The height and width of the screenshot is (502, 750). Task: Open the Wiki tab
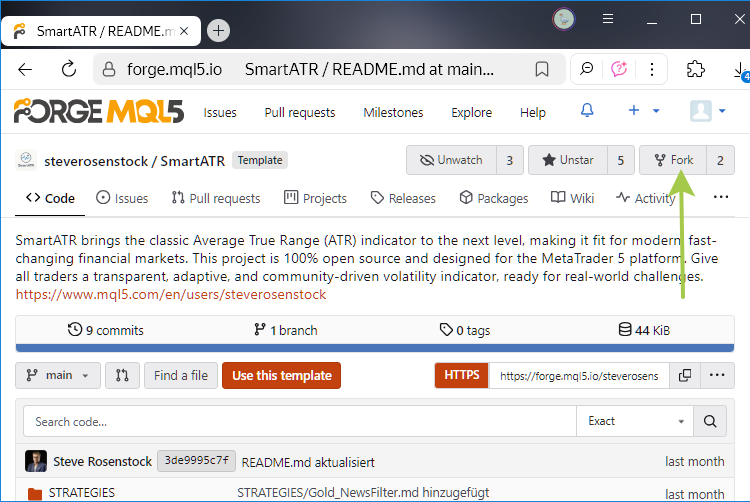point(573,198)
